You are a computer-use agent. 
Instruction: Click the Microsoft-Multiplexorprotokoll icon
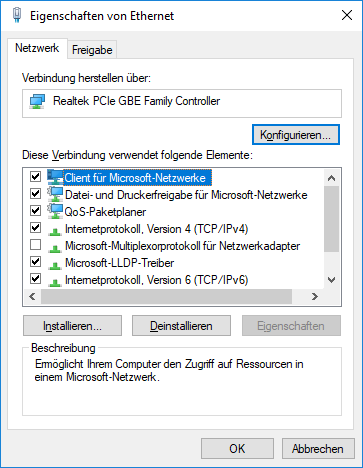tap(55, 248)
